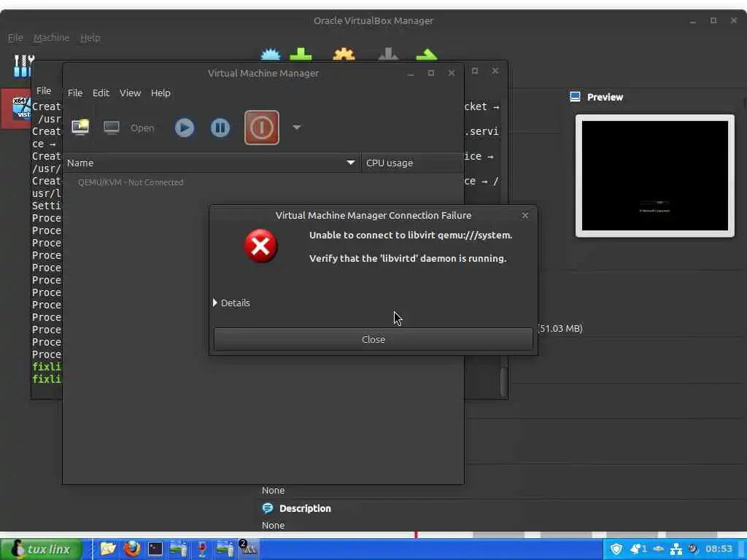The height and width of the screenshot is (560, 747).
Task: Click the monitor icon beside Open
Action: [x=112, y=128]
